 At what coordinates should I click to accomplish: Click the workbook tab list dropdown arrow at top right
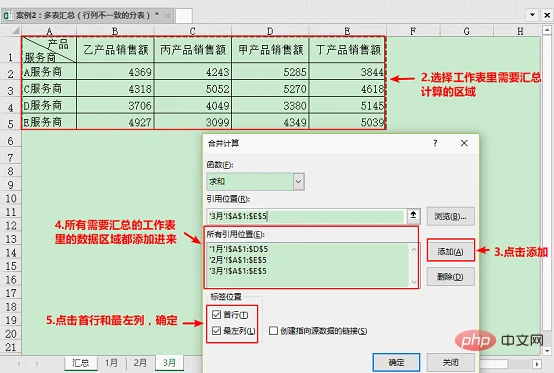pos(532,15)
